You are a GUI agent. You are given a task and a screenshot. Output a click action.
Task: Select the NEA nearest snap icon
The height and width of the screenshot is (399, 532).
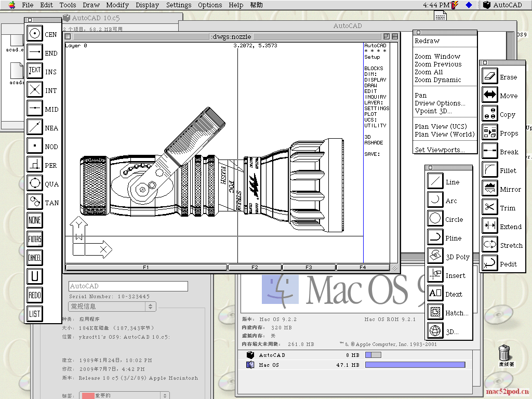35,127
